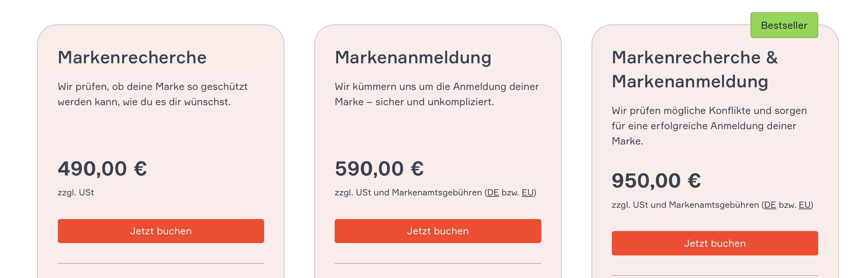Open the EU fees link below 590,00 €
This screenshot has width=868, height=278.
pyautogui.click(x=527, y=192)
